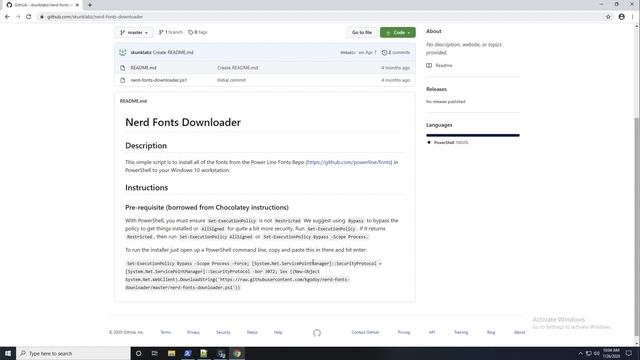
Task: Open the API footer link
Action: point(432,332)
